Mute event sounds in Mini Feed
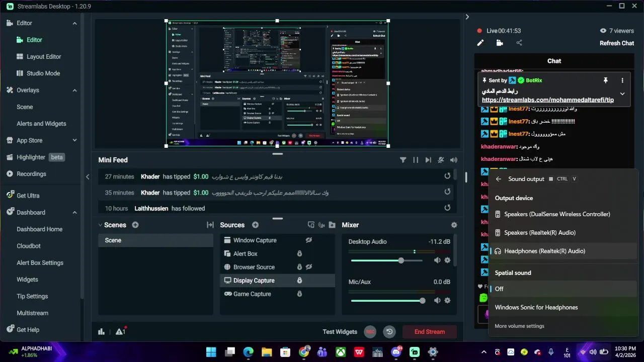The height and width of the screenshot is (362, 644). pos(441,160)
